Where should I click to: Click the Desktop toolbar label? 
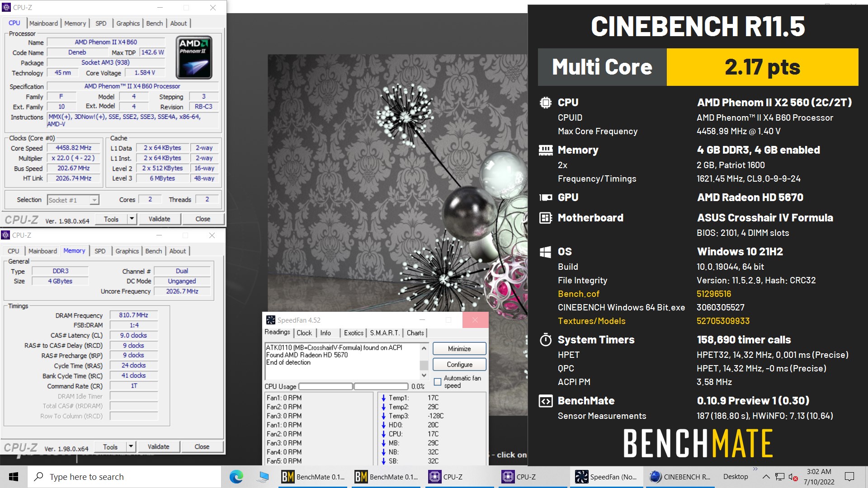tap(736, 477)
